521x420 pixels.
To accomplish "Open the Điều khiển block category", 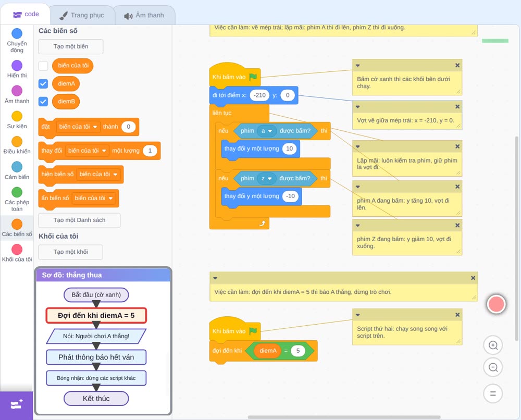I will pyautogui.click(x=17, y=145).
